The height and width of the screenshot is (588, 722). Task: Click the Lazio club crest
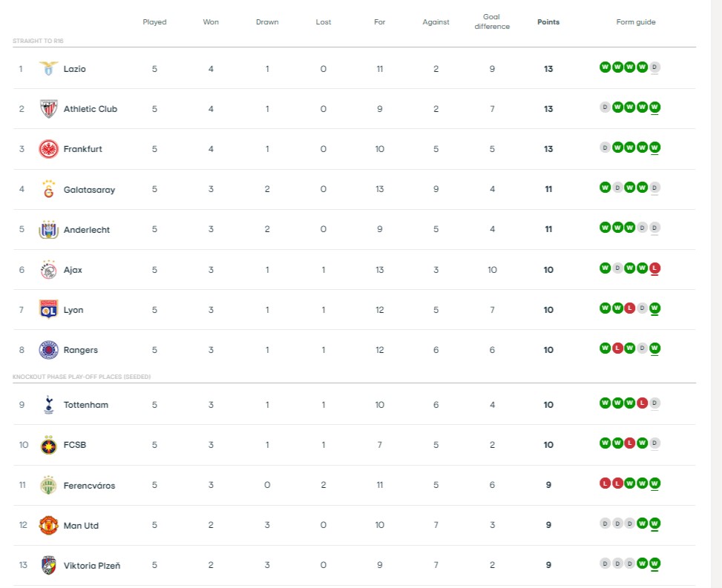(48, 68)
